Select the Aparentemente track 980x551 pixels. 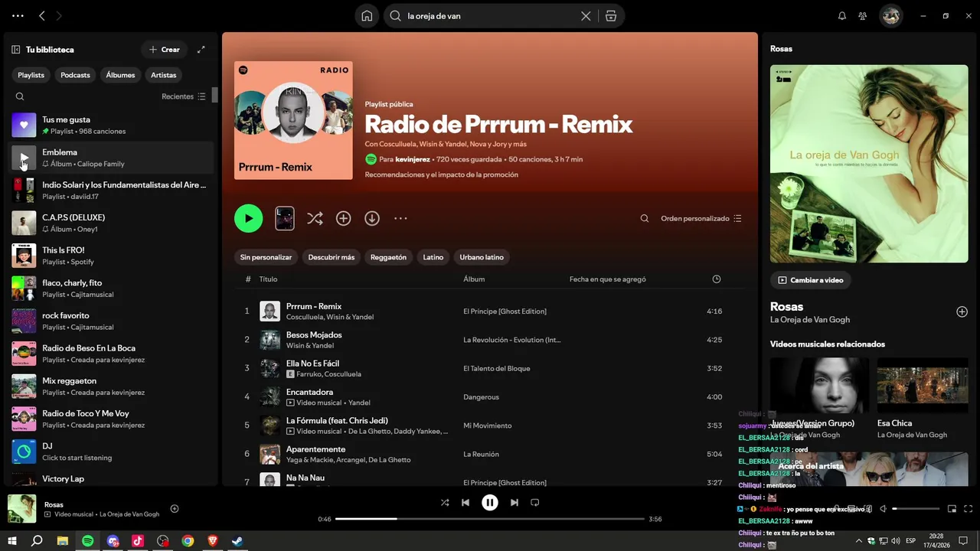(x=490, y=454)
